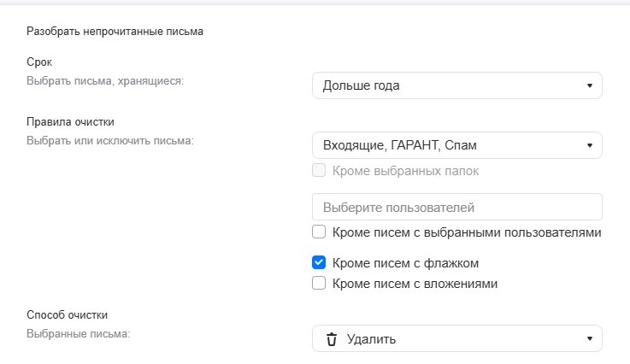Click the arrow on the 'Удалить' dropdown
This screenshot has width=630, height=364.
(589, 339)
